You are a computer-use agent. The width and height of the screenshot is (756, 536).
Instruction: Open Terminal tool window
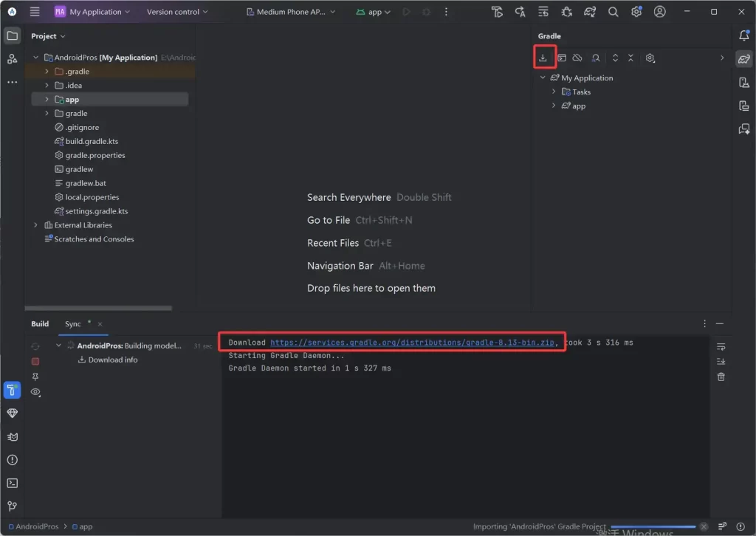point(12,483)
